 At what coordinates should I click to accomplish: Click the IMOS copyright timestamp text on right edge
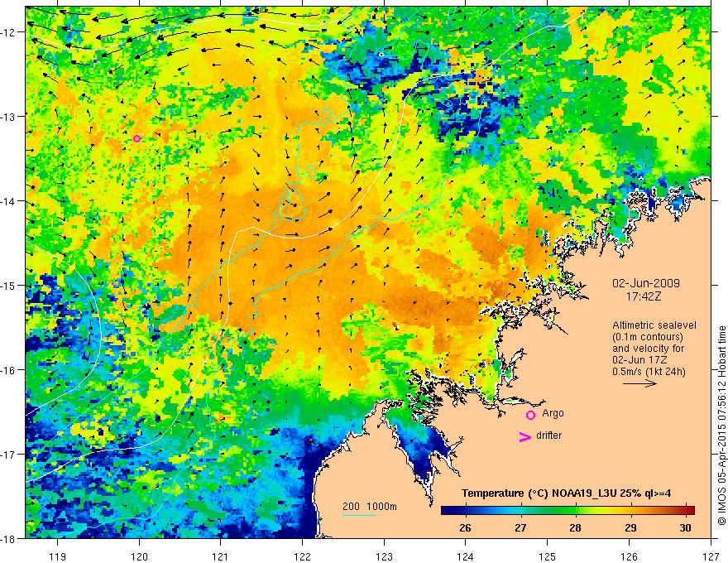721,426
